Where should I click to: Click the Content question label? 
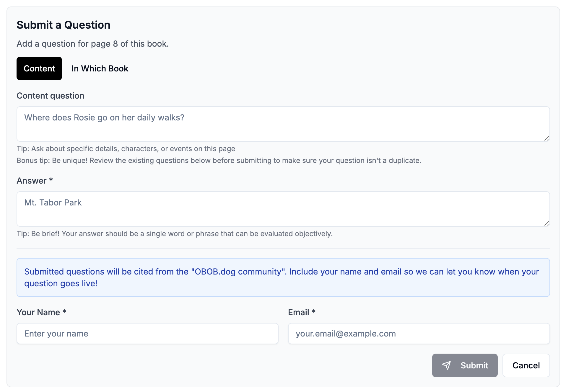50,95
